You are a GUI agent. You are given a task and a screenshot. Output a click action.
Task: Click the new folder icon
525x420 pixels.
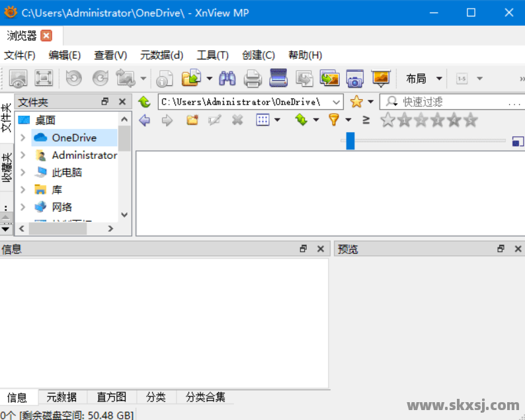click(192, 120)
